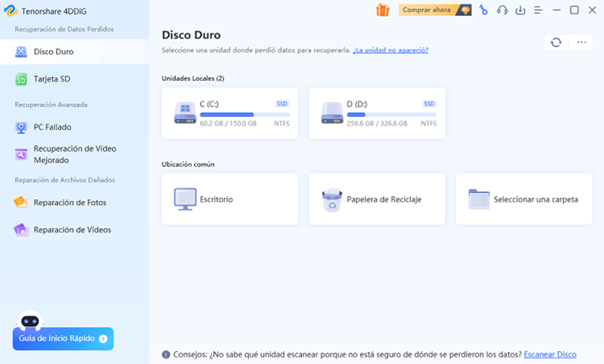This screenshot has width=604, height=364.
Task: Click the gift box promotion icon
Action: click(383, 10)
